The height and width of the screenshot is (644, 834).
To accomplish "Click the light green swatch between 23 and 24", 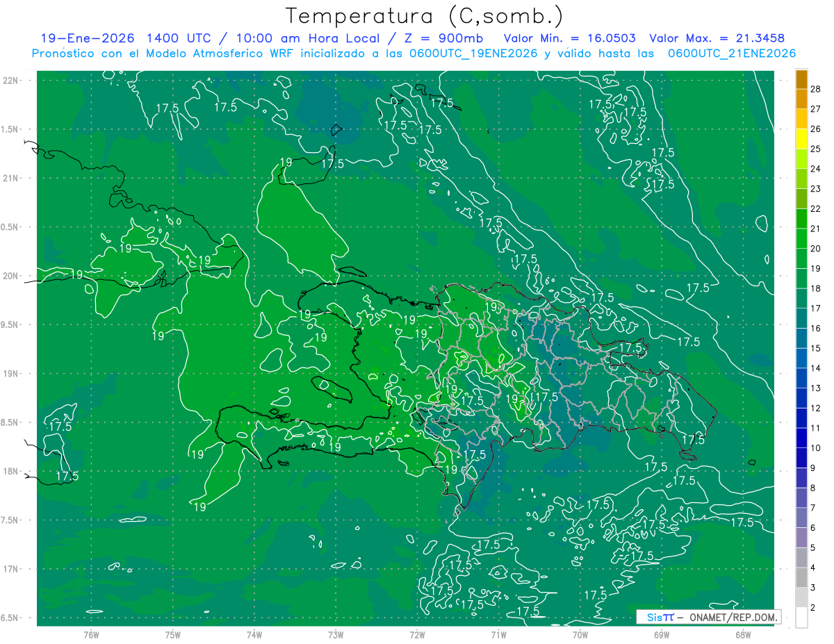I will 801,179.
